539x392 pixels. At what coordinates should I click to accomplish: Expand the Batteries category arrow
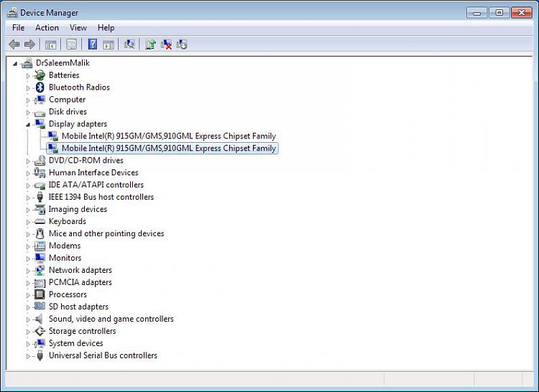[x=28, y=75]
